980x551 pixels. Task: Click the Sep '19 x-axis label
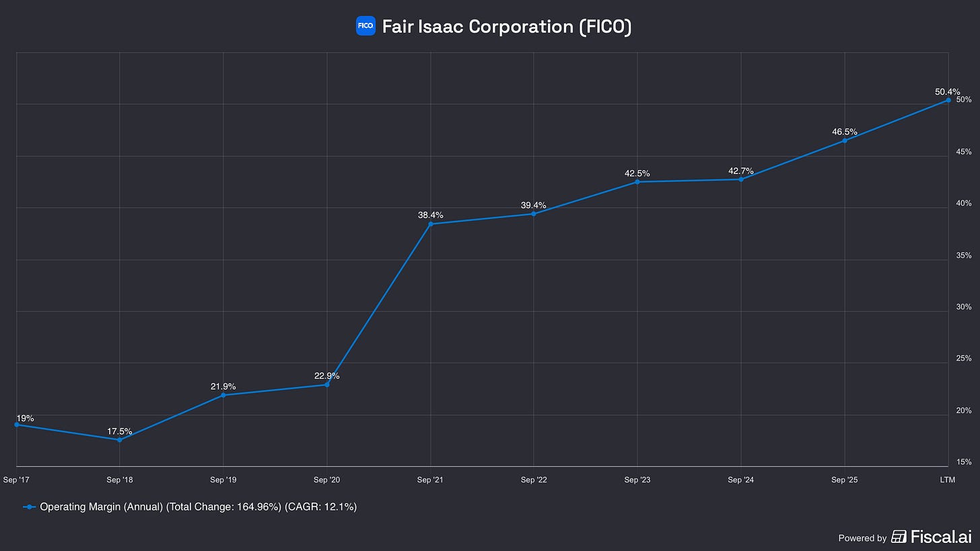[x=223, y=480]
